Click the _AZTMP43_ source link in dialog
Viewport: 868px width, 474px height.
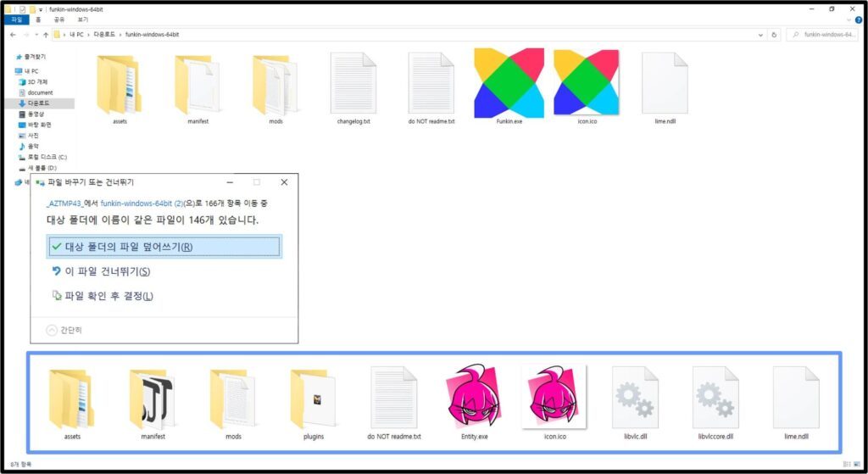[64, 204]
